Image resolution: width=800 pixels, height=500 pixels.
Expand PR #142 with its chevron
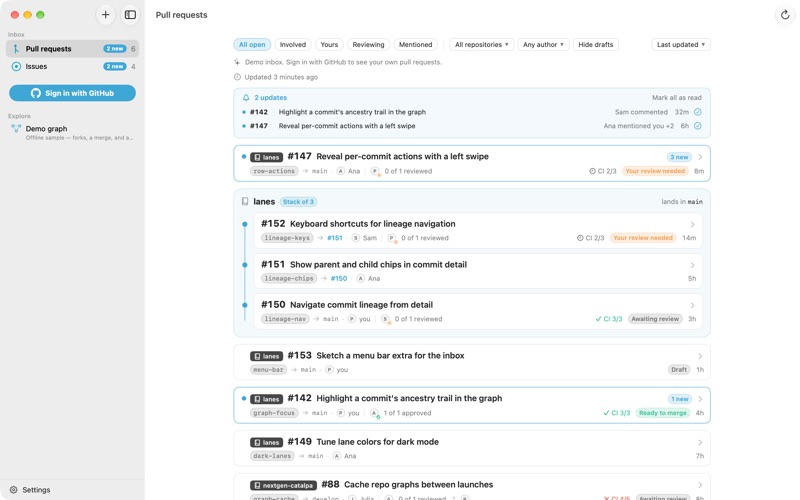click(x=700, y=399)
